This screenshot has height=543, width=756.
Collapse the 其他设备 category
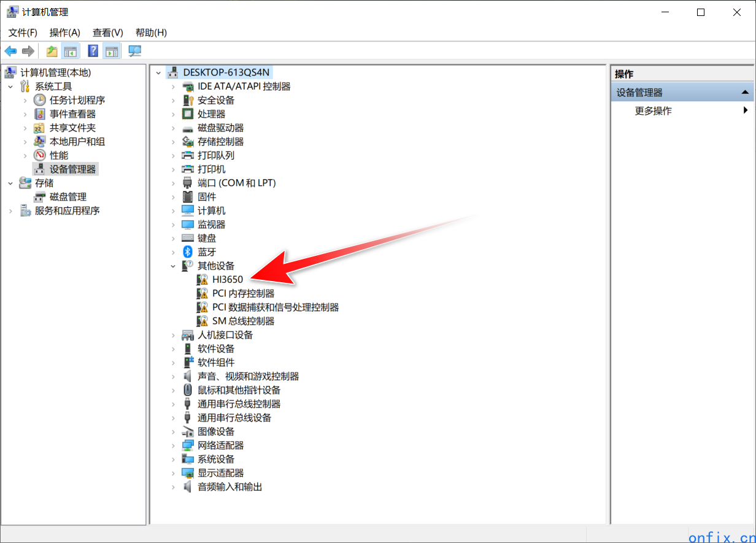[174, 266]
